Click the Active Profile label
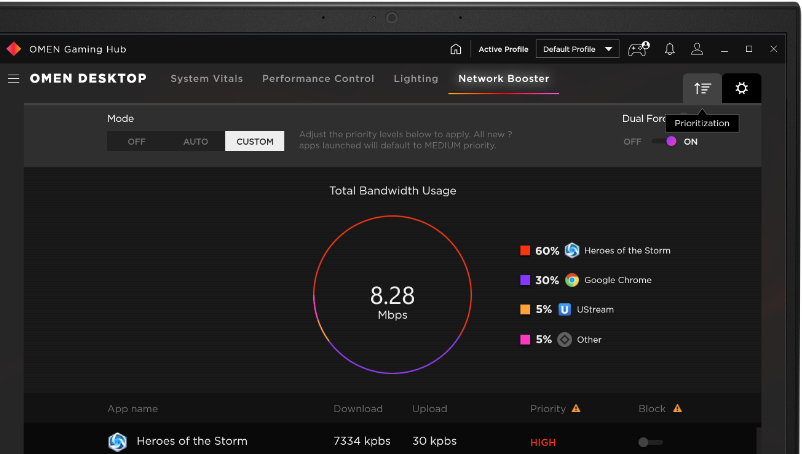802x454 pixels. [x=503, y=49]
